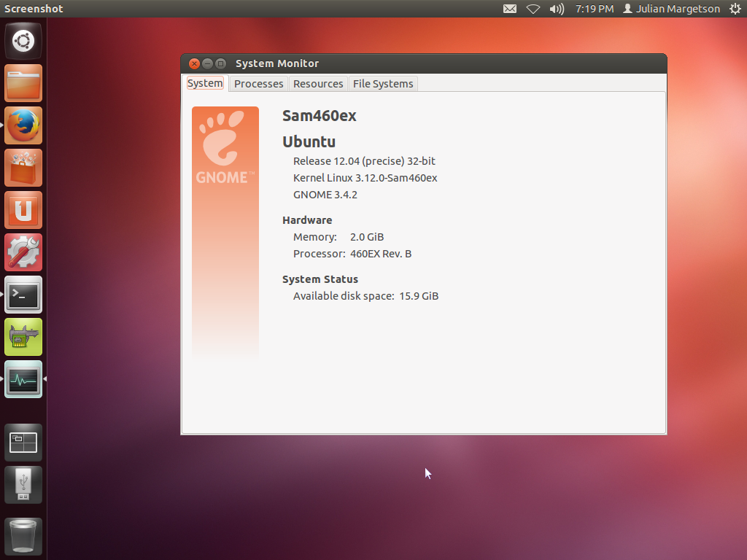
Task: Open the mail envelope messaging menu
Action: pos(510,9)
